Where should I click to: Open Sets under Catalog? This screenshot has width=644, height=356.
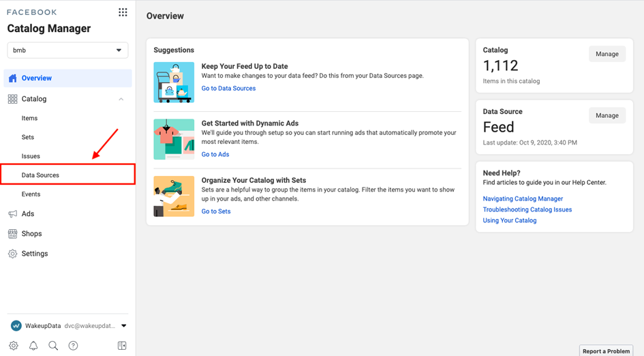coord(28,137)
